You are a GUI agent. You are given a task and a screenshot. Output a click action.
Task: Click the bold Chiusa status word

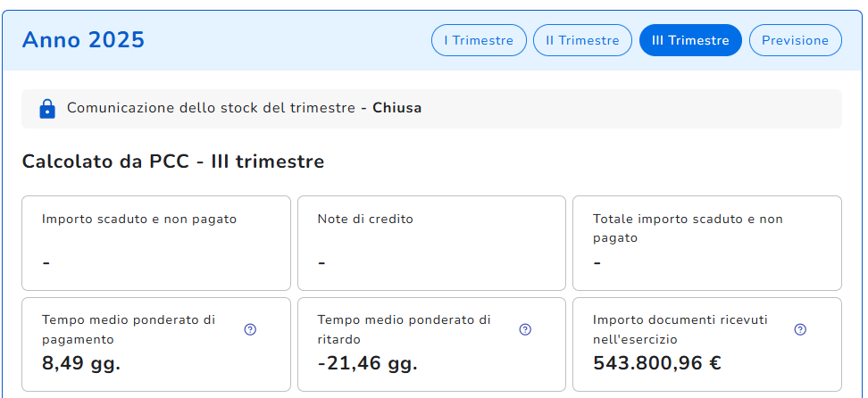(396, 108)
